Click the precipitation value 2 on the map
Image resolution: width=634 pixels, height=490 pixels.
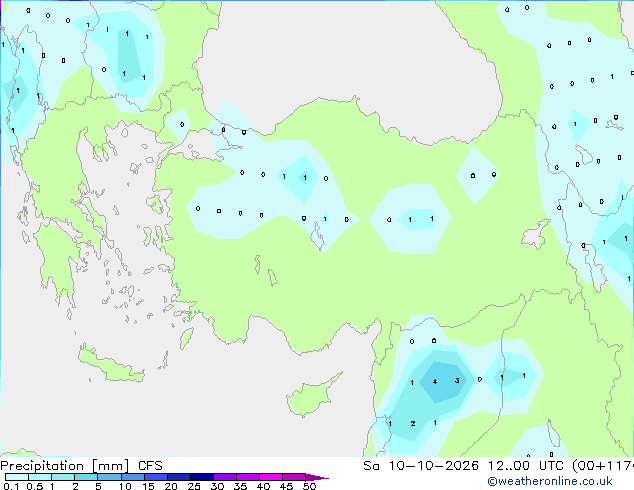click(412, 423)
